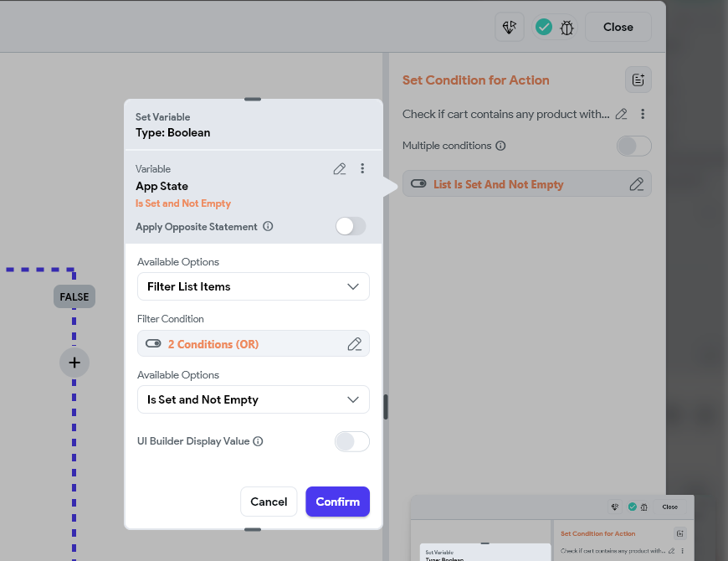728x561 pixels.
Task: Edit the List Is Set And Not Empty condition
Action: coord(636,183)
